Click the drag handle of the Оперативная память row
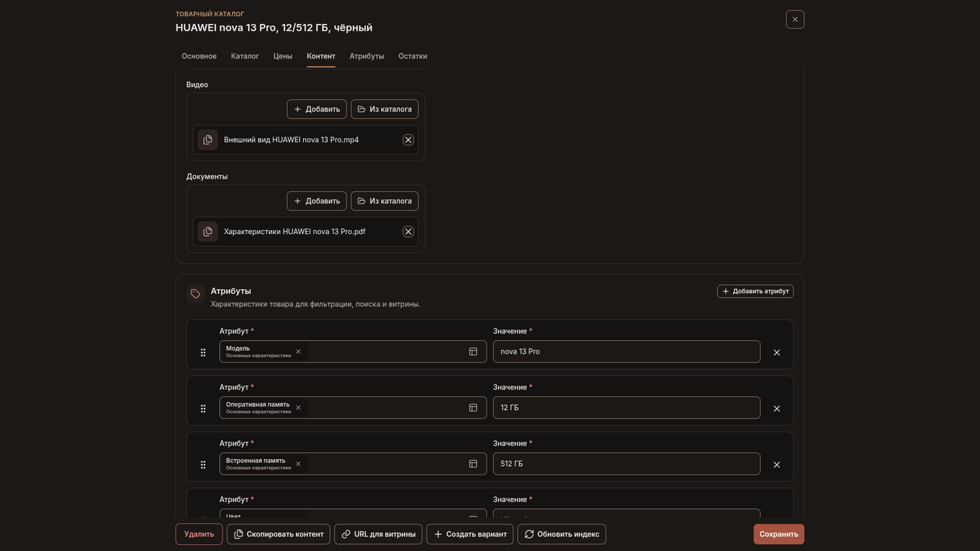Screen dimensions: 980x551 tap(203, 409)
